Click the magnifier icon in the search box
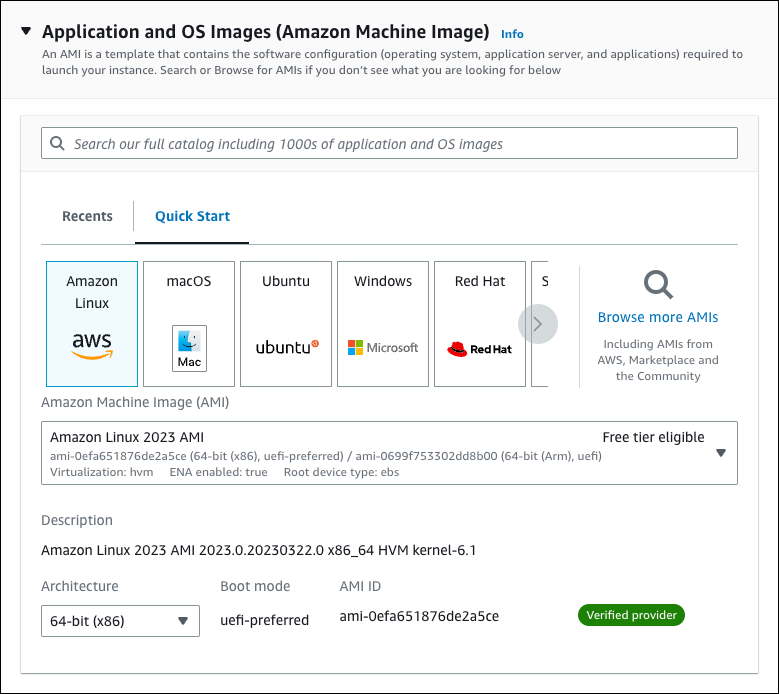The width and height of the screenshot is (779, 694). 57,144
